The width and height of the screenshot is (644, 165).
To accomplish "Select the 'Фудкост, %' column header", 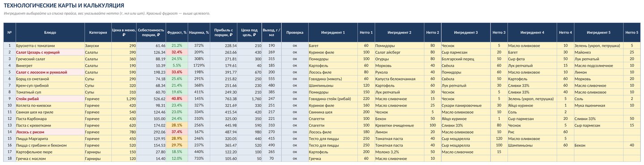I will [x=177, y=33].
